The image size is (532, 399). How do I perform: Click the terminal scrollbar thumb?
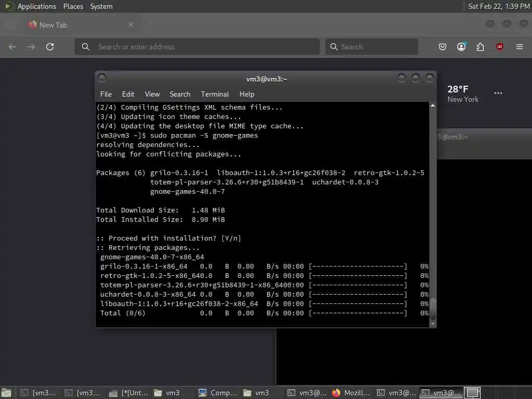[x=433, y=309]
